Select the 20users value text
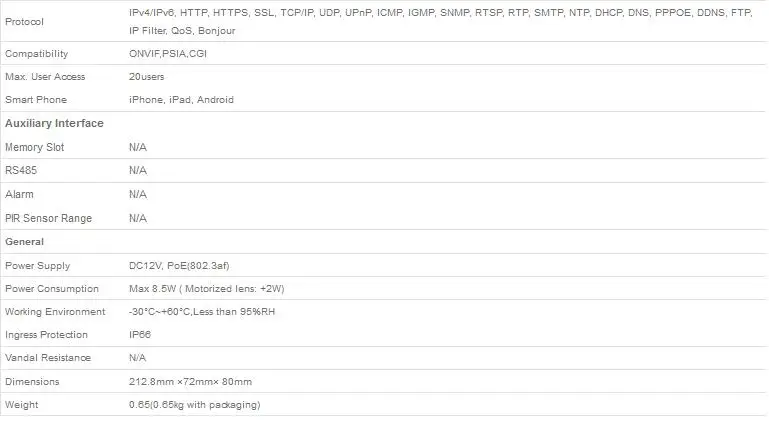 pos(147,77)
